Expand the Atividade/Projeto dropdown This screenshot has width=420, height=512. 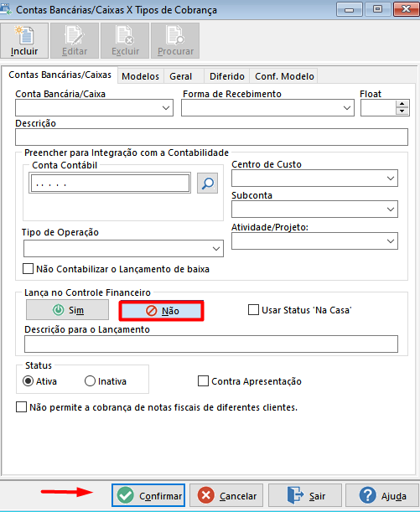pos(391,241)
